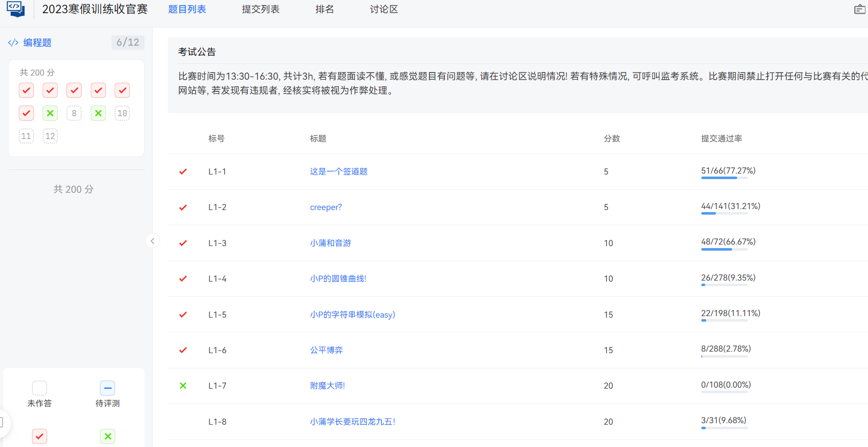Click the red check status on row L1-5
Viewport: 868px width, 447px height.
pyautogui.click(x=183, y=315)
